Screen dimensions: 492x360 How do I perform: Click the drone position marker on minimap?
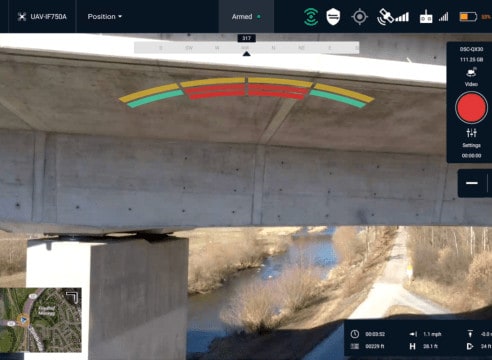pyautogui.click(x=23, y=321)
